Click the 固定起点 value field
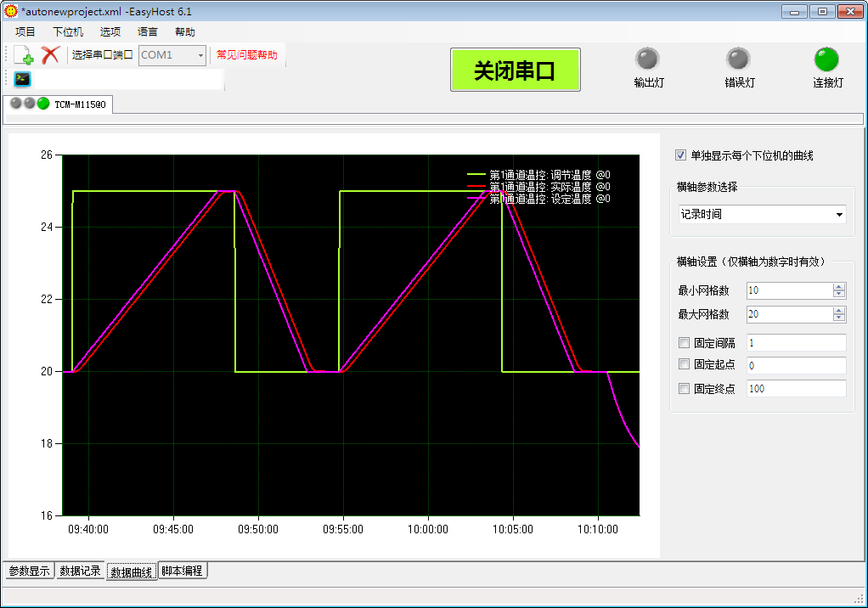Viewport: 868px width, 608px height. tap(796, 365)
